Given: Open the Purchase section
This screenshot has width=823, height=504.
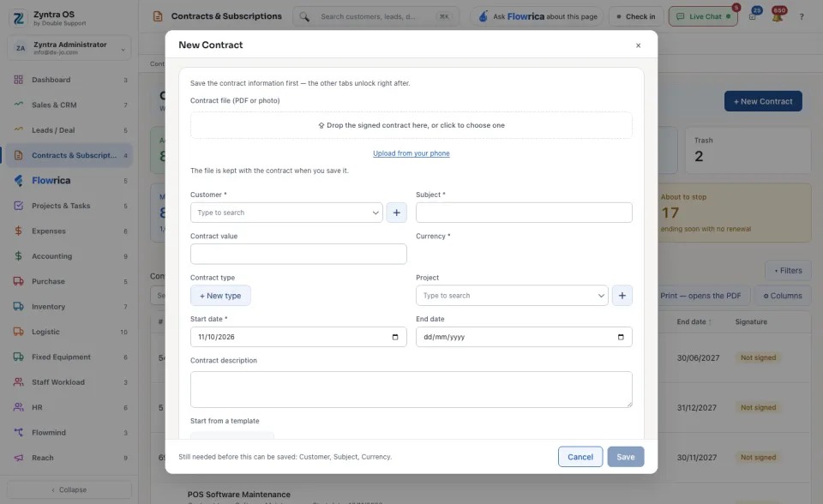Looking at the screenshot, I should [x=69, y=281].
